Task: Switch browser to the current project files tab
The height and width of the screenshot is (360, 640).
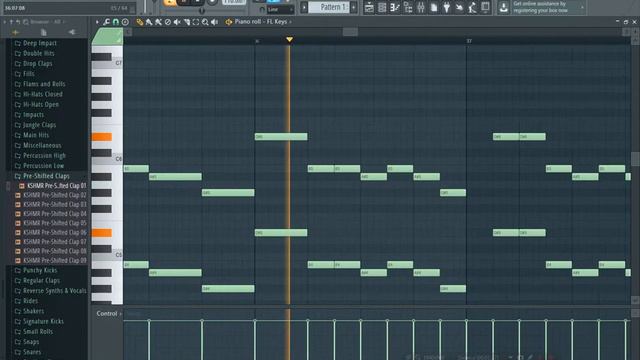Action: pos(44,32)
